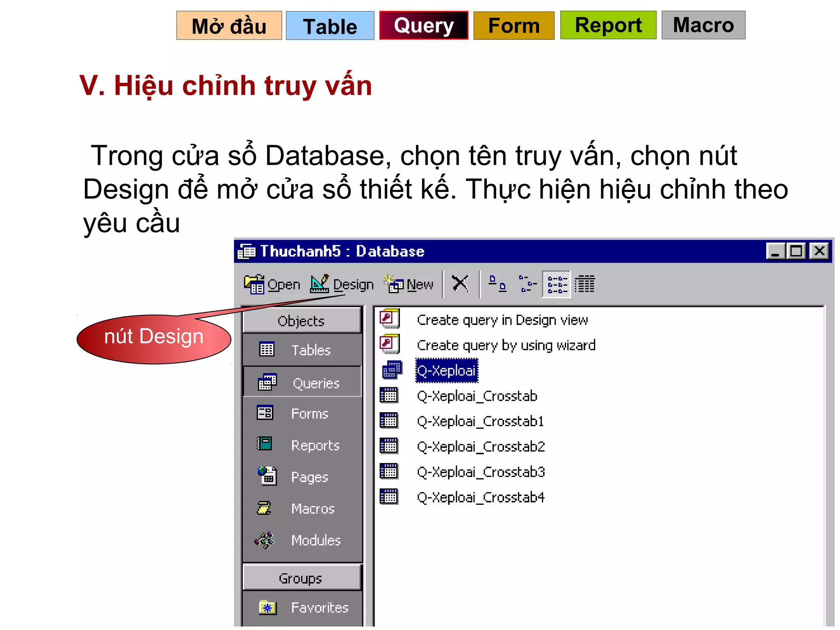Click the Reports book icon

pyautogui.click(x=265, y=444)
